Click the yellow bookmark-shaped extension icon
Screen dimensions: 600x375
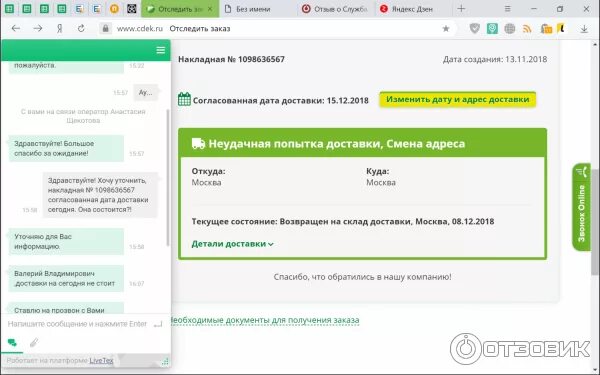pyautogui.click(x=561, y=28)
